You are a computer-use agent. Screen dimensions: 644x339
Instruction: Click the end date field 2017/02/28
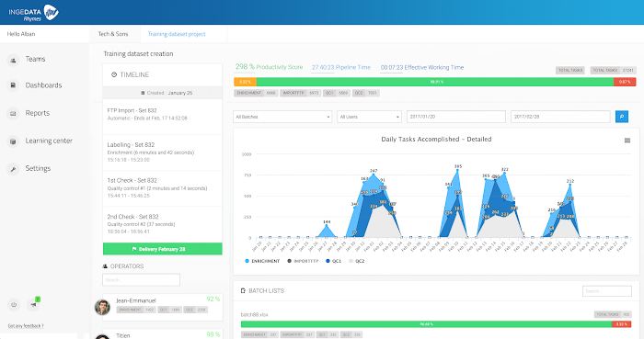(x=560, y=117)
